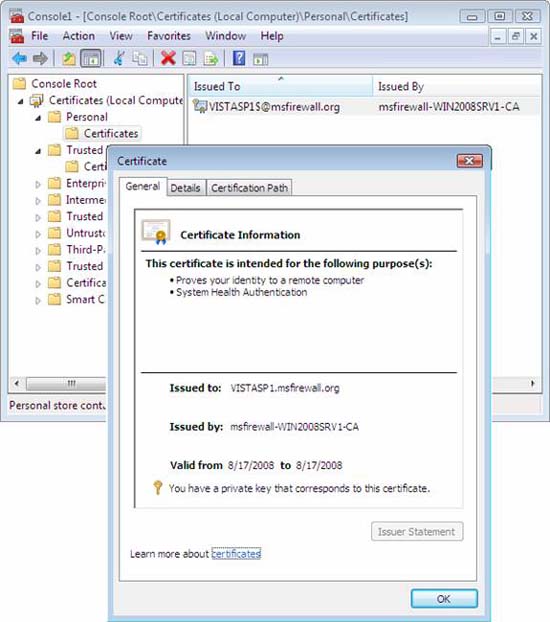Image resolution: width=550 pixels, height=622 pixels.
Task: Switch to the Details tab
Action: [x=185, y=188]
